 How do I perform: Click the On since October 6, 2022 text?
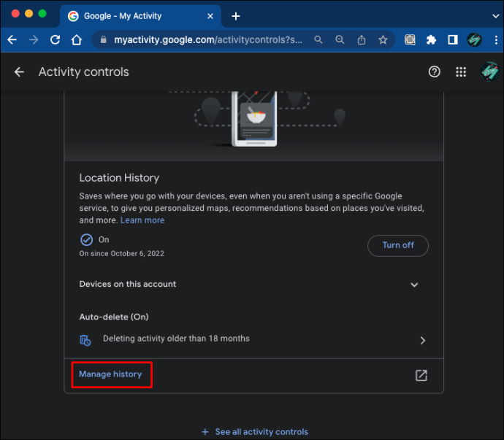click(121, 254)
